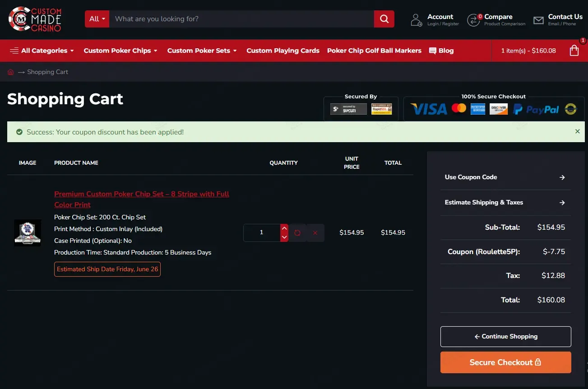Image resolution: width=588 pixels, height=389 pixels.
Task: Expand Estimate Shipping & Taxes section
Action: (x=505, y=203)
